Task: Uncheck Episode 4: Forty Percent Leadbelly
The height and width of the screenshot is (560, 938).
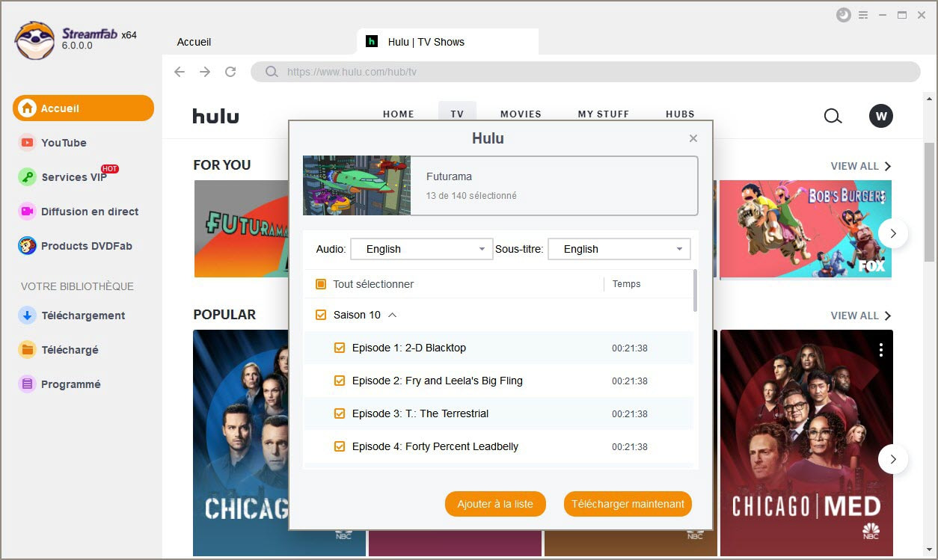Action: (x=340, y=446)
